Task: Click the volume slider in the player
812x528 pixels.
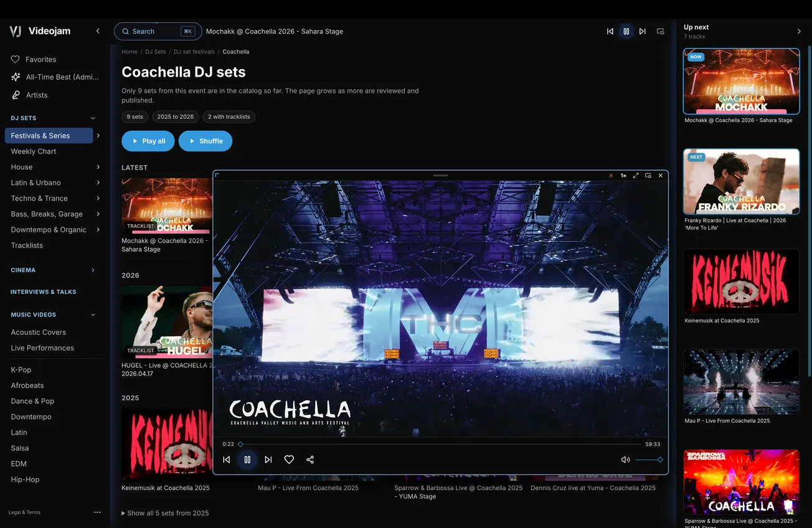Action: tap(648, 460)
